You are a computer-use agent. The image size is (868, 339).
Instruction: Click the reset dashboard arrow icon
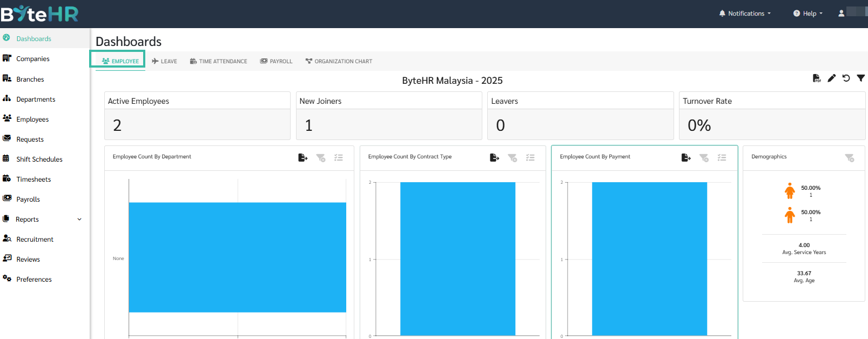[846, 78]
